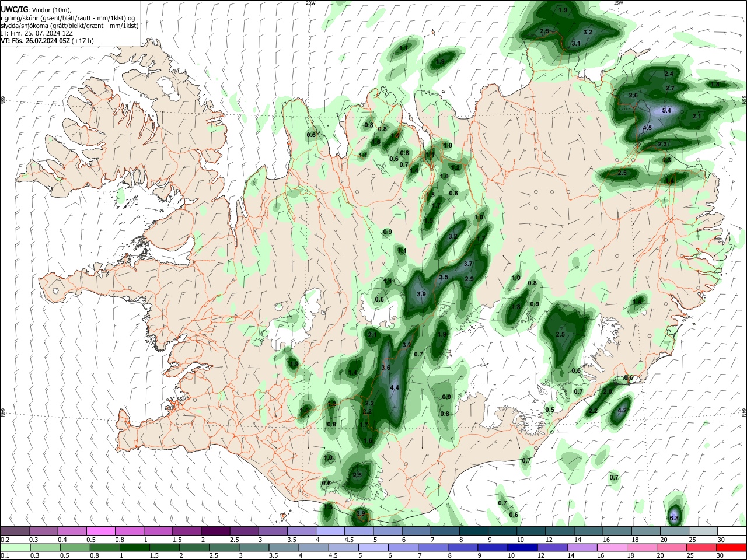
Task: Click the 4.2 precipitation value near the southeast coast
Action: click(x=622, y=411)
